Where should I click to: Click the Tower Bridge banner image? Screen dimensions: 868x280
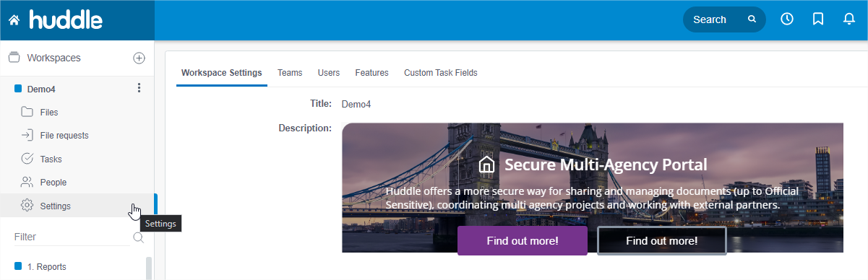click(593, 188)
